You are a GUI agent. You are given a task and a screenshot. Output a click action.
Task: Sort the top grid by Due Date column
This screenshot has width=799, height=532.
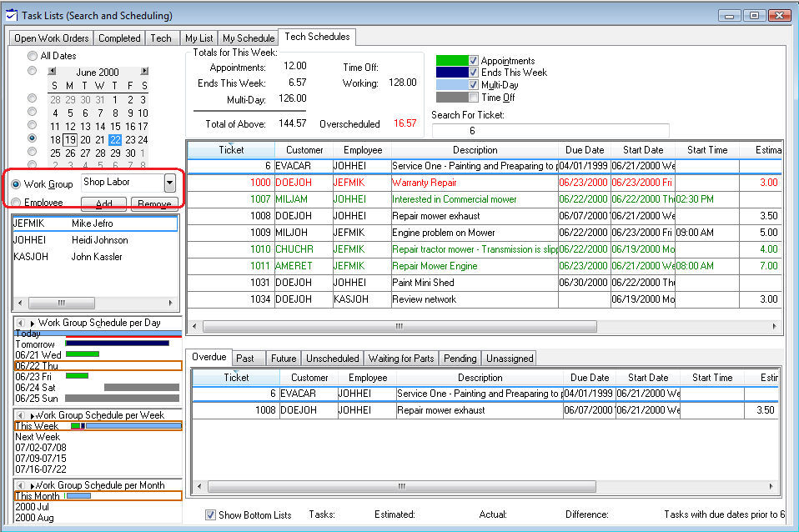point(584,150)
